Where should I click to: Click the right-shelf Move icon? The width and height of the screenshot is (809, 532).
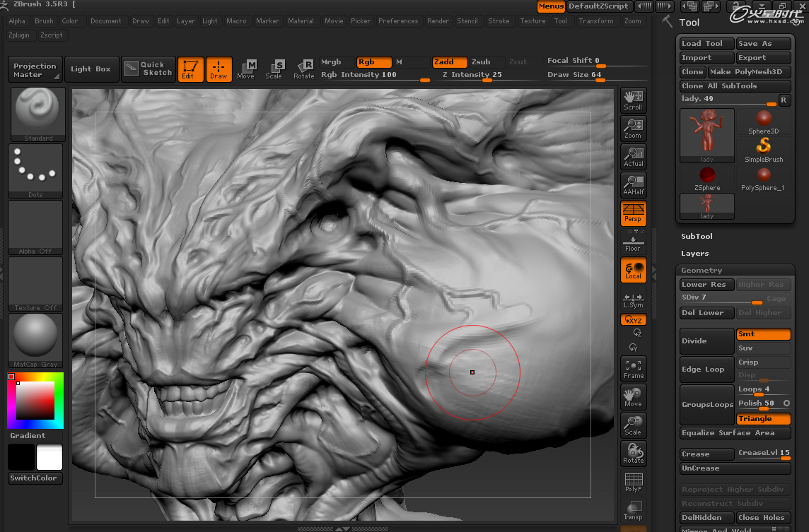(x=633, y=398)
